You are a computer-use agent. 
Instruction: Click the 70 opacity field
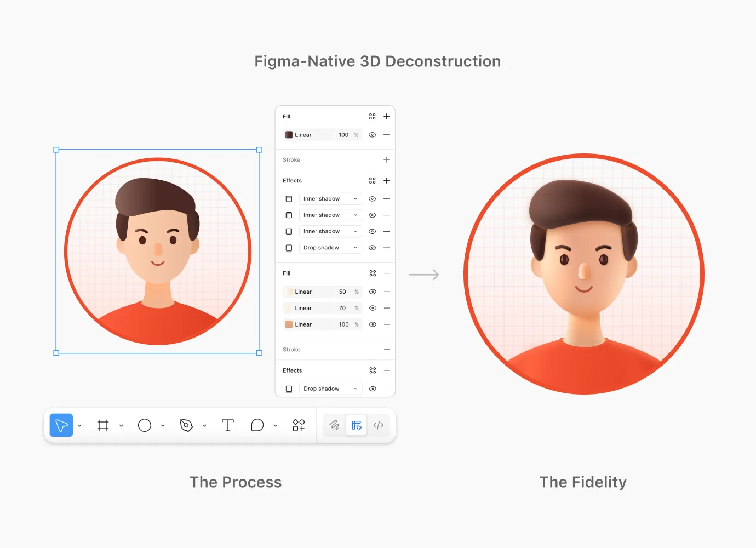click(342, 308)
